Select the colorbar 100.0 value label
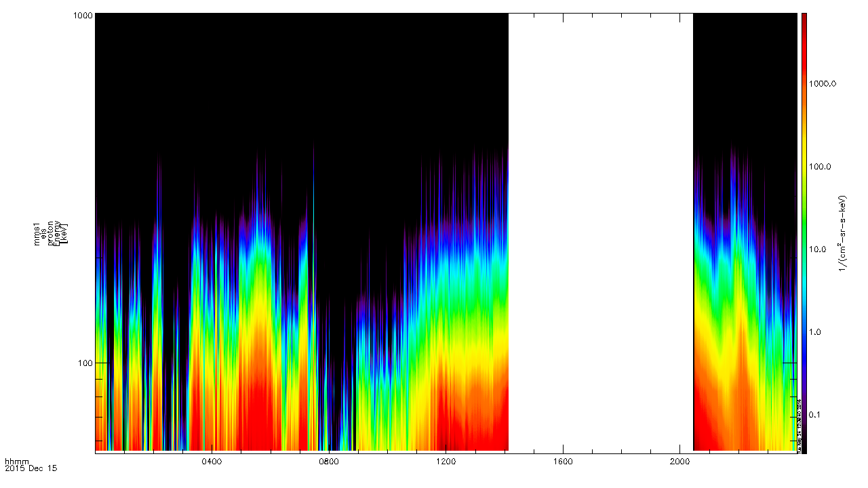Viewport: 868px width, 488px height. [825, 167]
